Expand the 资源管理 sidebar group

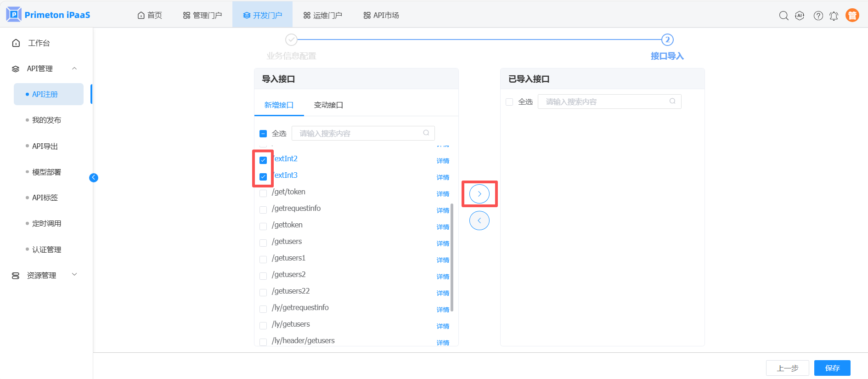coord(74,275)
